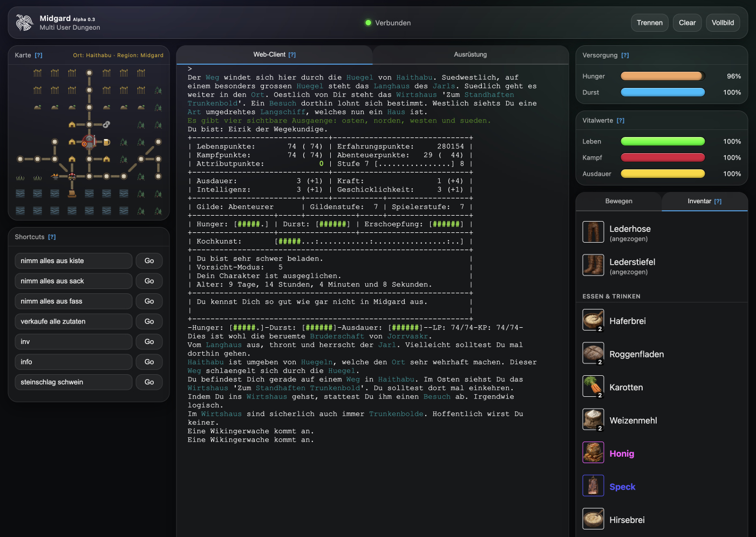
Task: Select the Lederstiefel equipment icon
Action: 593,265
